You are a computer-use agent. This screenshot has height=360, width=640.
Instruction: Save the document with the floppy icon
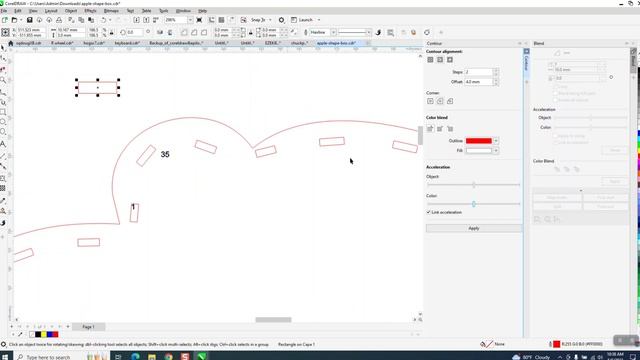click(x=29, y=20)
